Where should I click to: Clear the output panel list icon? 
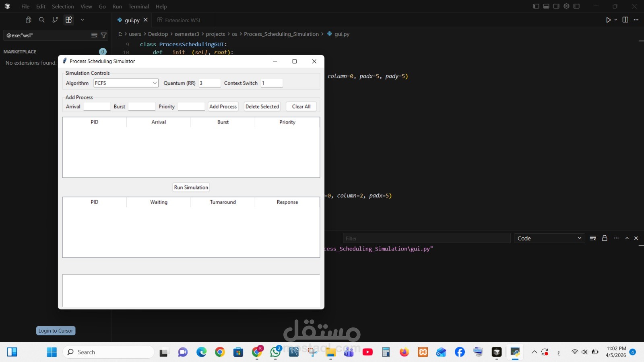tap(593, 238)
